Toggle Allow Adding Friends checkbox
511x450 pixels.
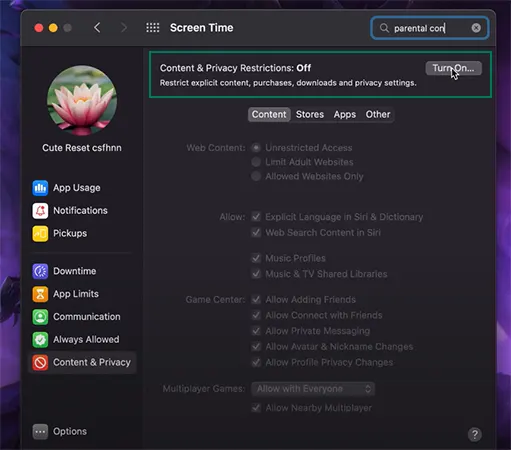click(256, 300)
